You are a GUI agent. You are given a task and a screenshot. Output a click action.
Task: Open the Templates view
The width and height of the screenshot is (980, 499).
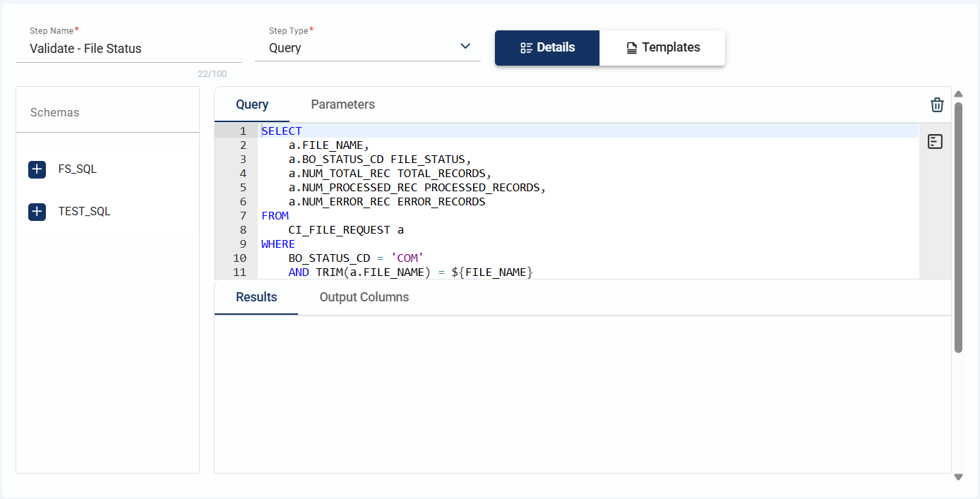coord(662,48)
